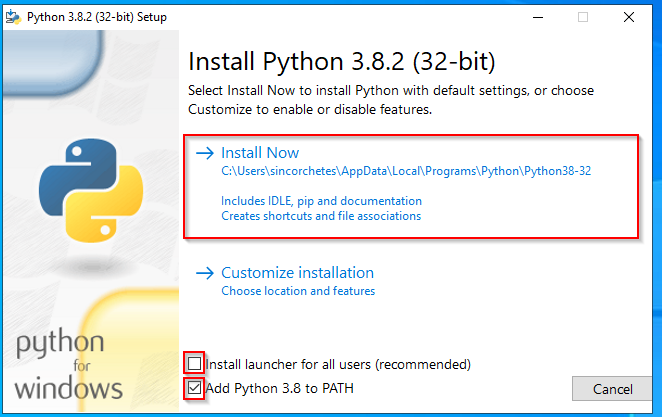Click the arrow icon beside Install Now
Image resolution: width=662 pixels, height=417 pixels.
(x=205, y=153)
